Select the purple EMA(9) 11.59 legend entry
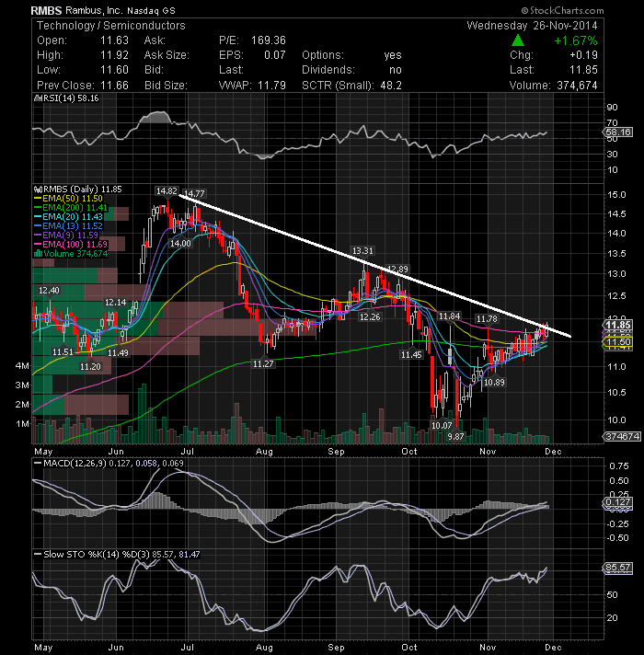The width and height of the screenshot is (644, 655). click(x=65, y=236)
